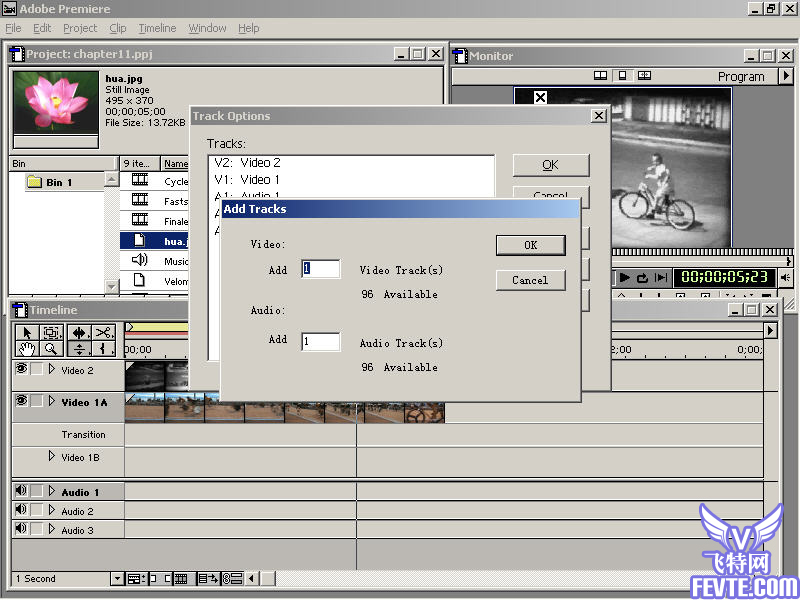This screenshot has height=600, width=800.
Task: Mute the Audio 2 track speaker
Action: (x=21, y=509)
